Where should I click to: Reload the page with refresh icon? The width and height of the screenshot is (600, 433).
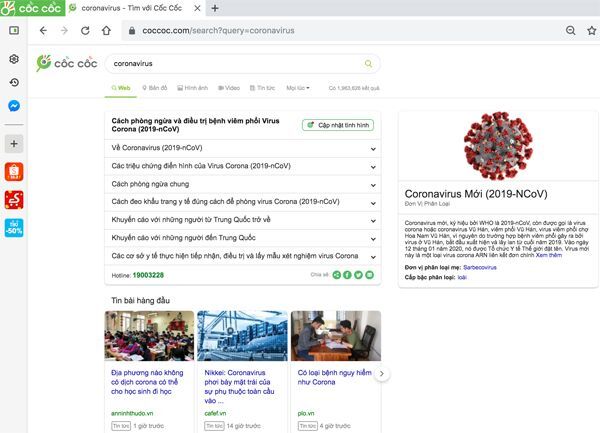(x=85, y=31)
